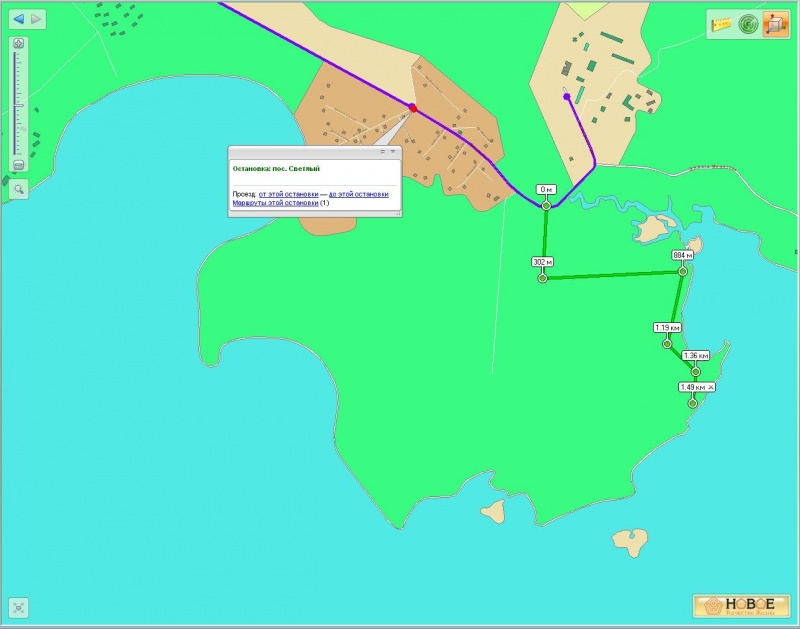
Task: Close the stop info popup
Action: pos(393,152)
